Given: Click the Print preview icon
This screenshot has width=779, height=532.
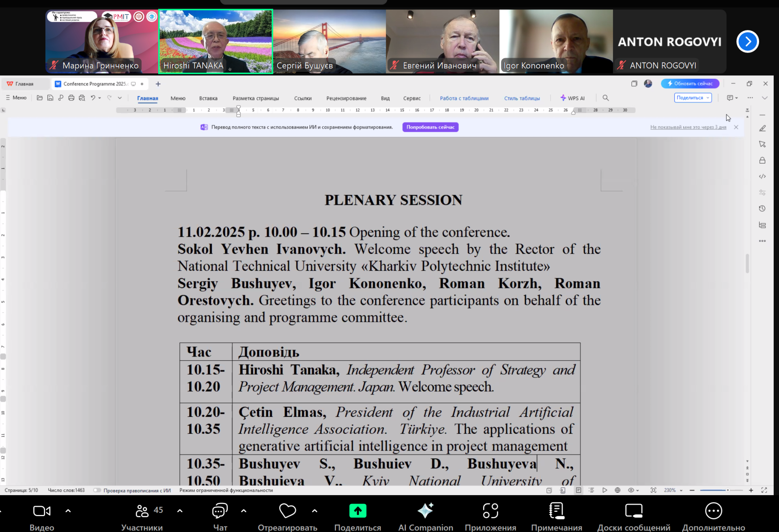Looking at the screenshot, I should click(82, 98).
